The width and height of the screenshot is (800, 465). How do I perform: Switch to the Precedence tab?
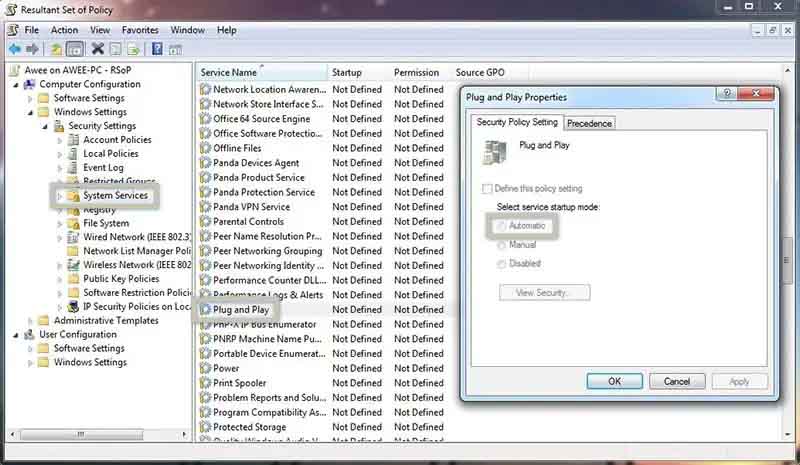coord(589,124)
